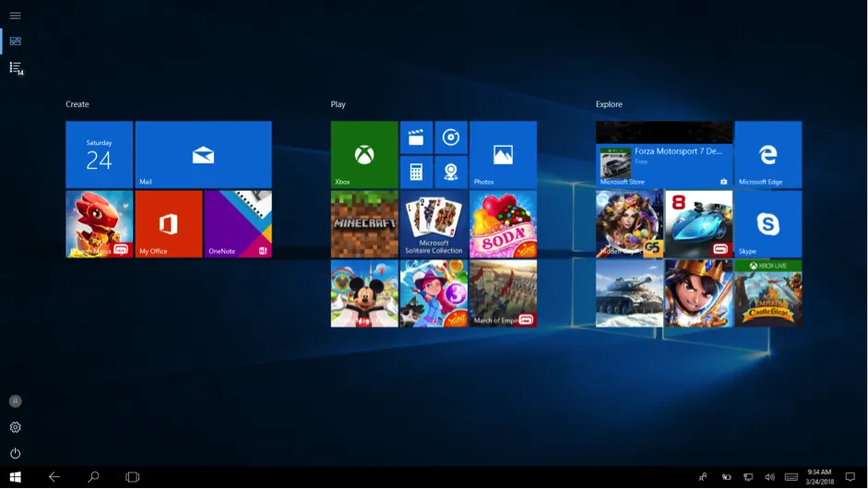
Task: Open the Mail tile
Action: 203,154
